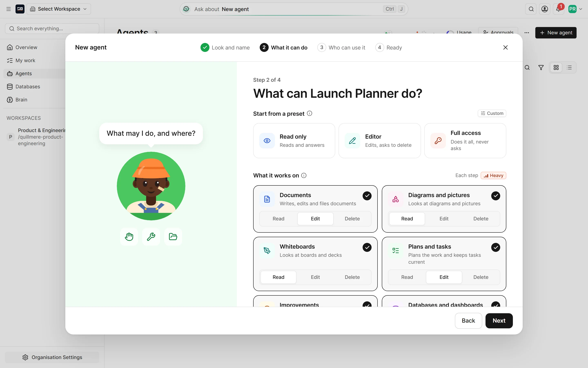The width and height of the screenshot is (588, 368).
Task: Set Plans and tasks permission to Read
Action: [407, 277]
